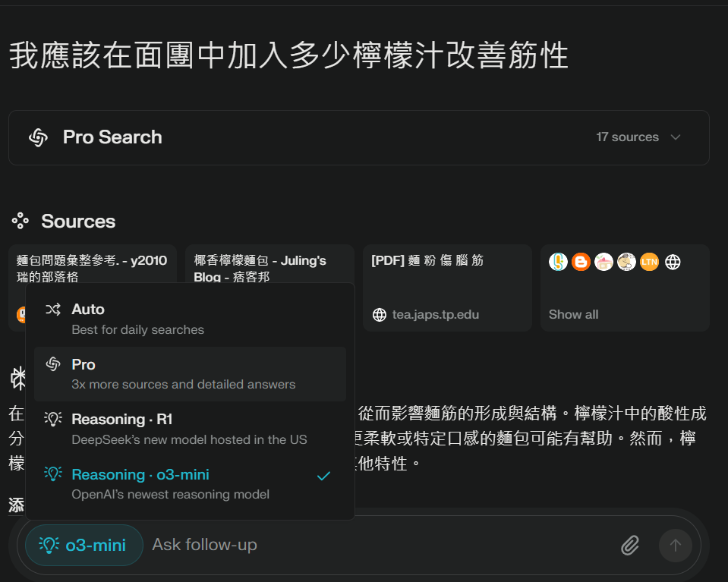728x582 pixels.
Task: Click the Pro option swirl icon
Action: pos(53,364)
